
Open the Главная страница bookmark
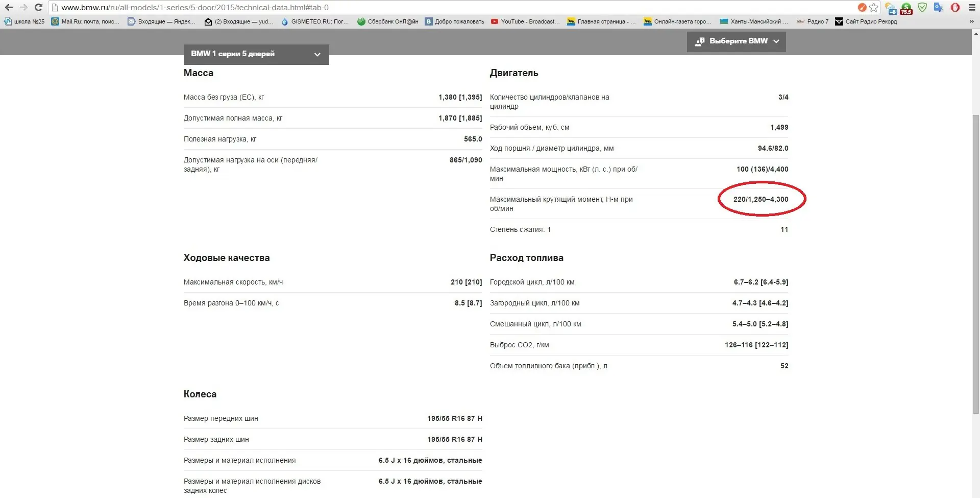pos(602,21)
